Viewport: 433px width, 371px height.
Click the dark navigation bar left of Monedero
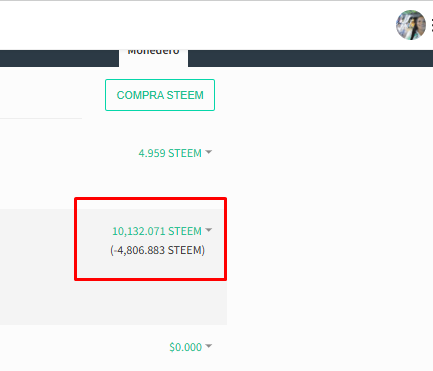(x=59, y=58)
